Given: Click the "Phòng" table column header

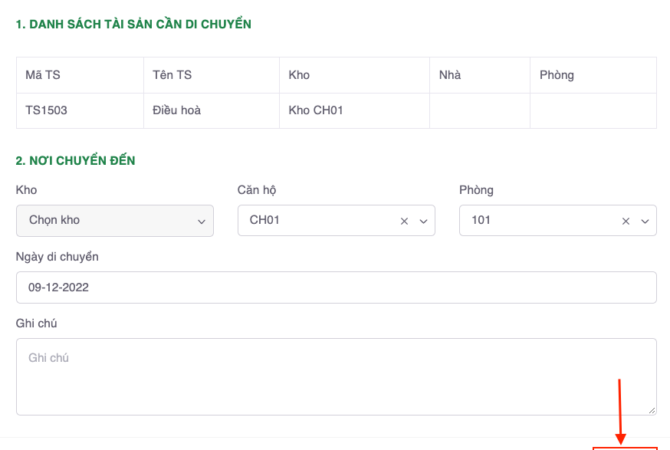Looking at the screenshot, I should pyautogui.click(x=557, y=75).
